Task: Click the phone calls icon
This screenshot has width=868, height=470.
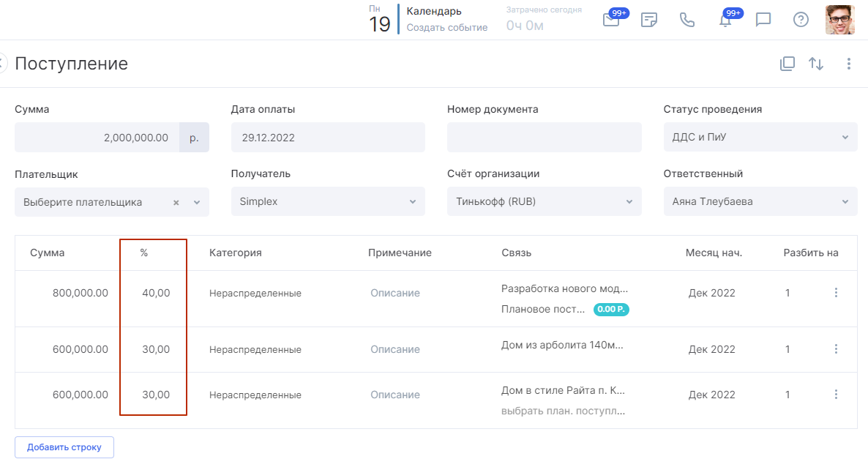Action: point(686,20)
